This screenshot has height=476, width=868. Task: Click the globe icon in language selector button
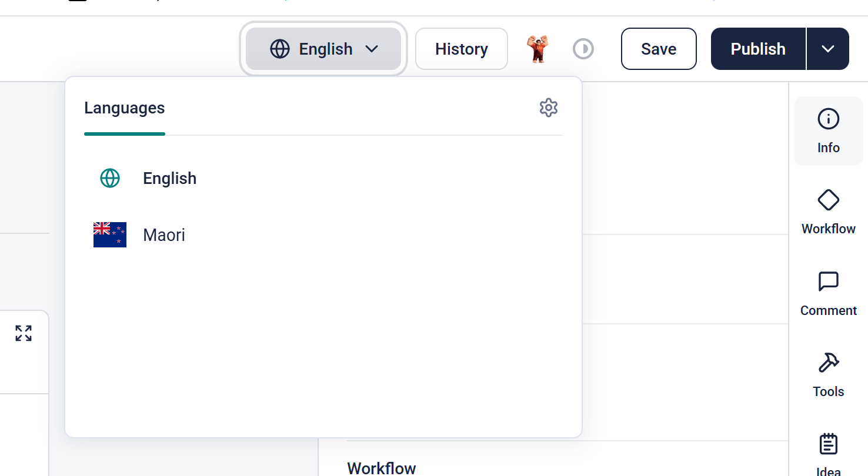click(x=280, y=49)
